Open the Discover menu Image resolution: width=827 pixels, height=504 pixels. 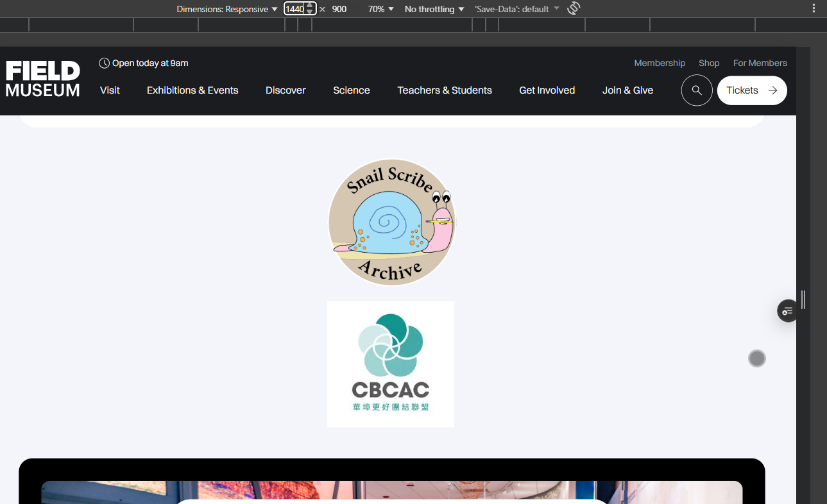[286, 90]
